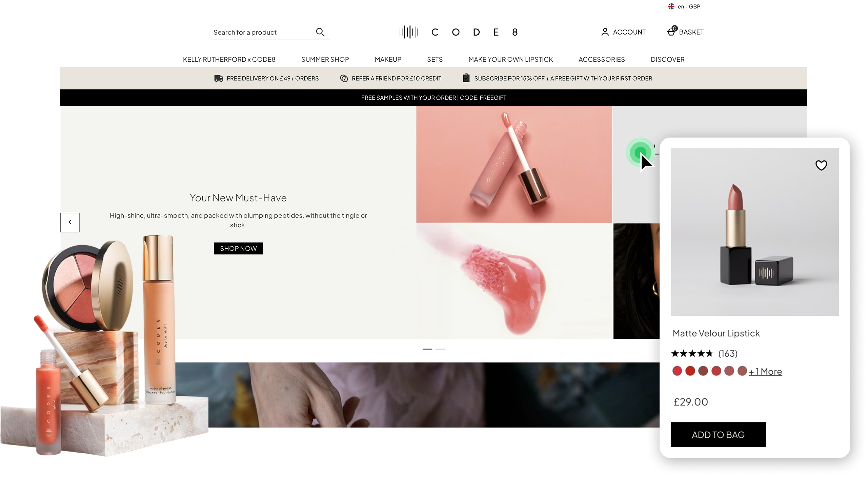The image size is (868, 477).
Task: Click the account person icon
Action: pyautogui.click(x=605, y=32)
